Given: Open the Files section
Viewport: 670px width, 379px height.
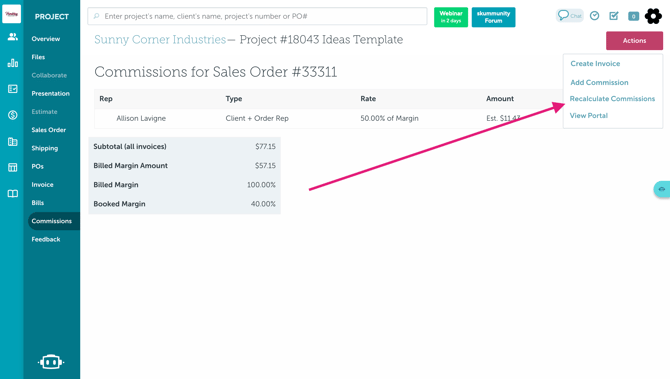Looking at the screenshot, I should point(38,57).
